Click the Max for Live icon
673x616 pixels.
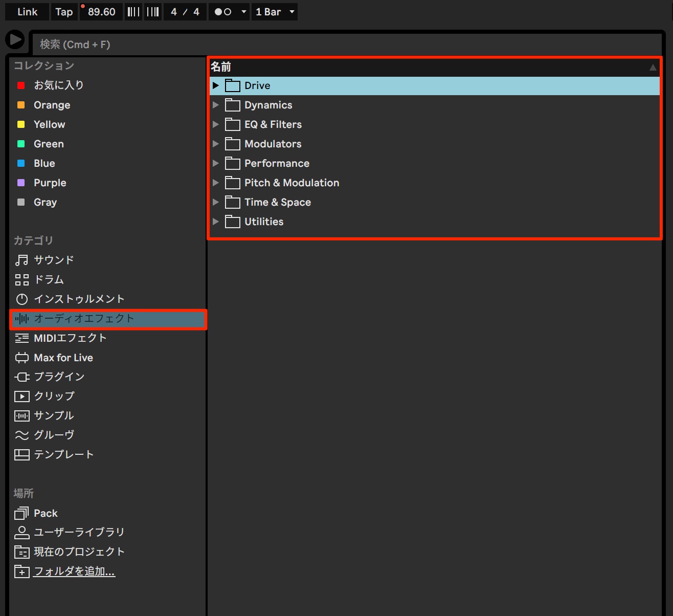tap(21, 358)
